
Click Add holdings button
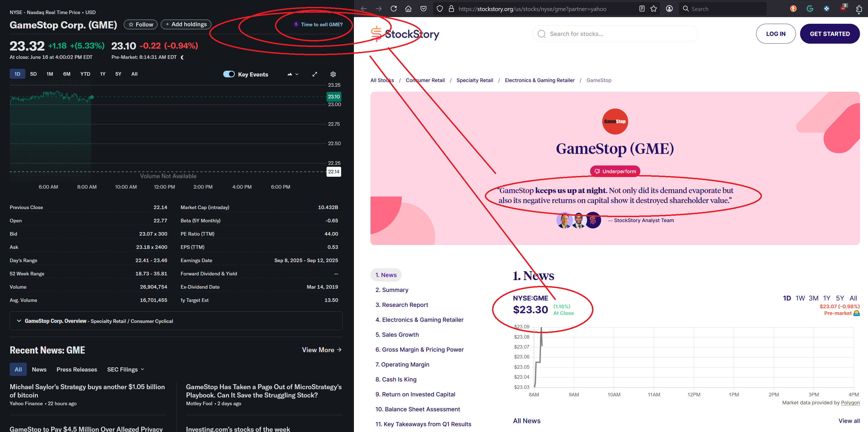click(186, 24)
